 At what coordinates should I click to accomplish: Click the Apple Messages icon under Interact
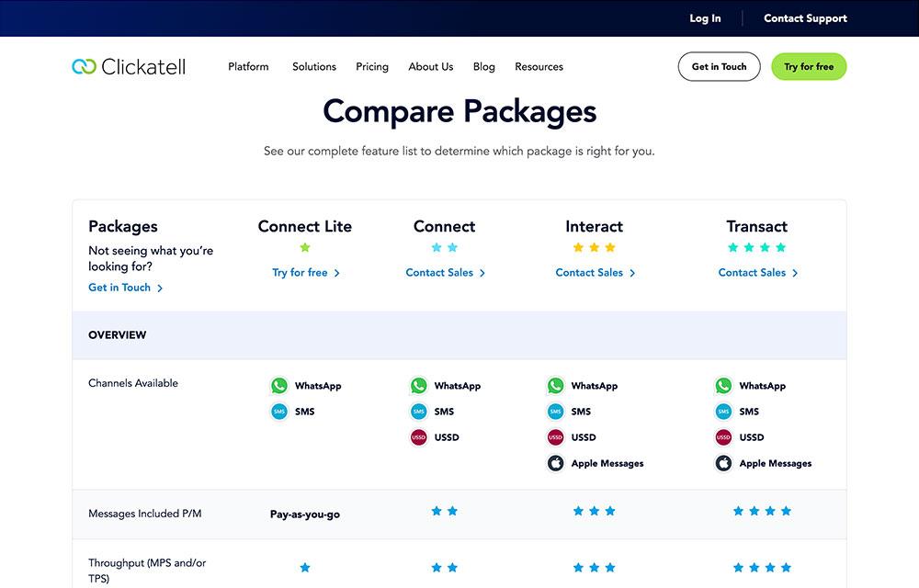click(555, 463)
